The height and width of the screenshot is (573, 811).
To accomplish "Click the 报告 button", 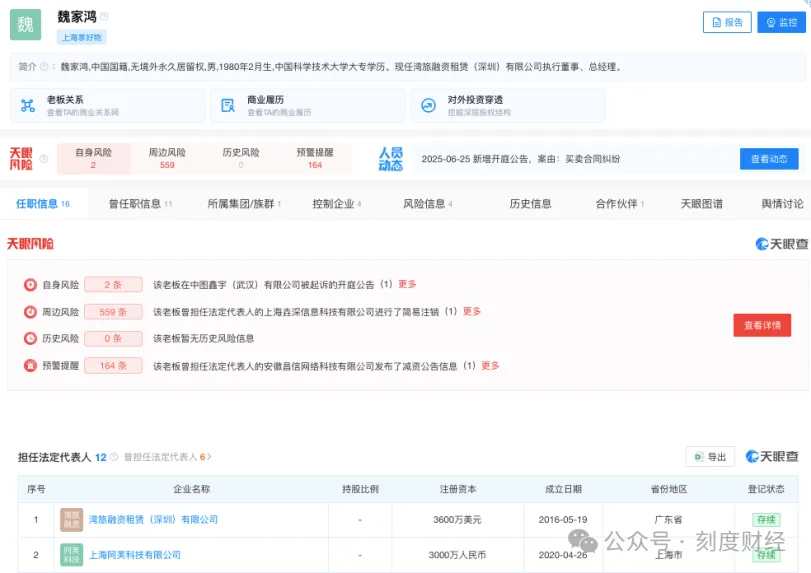I will (x=726, y=22).
